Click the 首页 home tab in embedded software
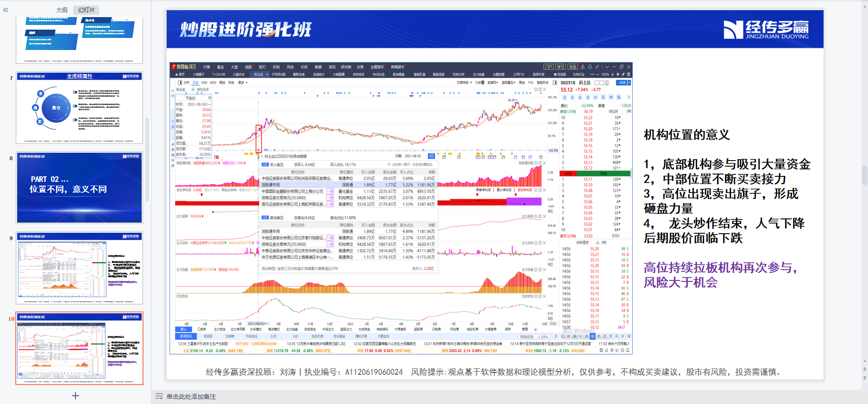868x404 pixels. (x=180, y=74)
